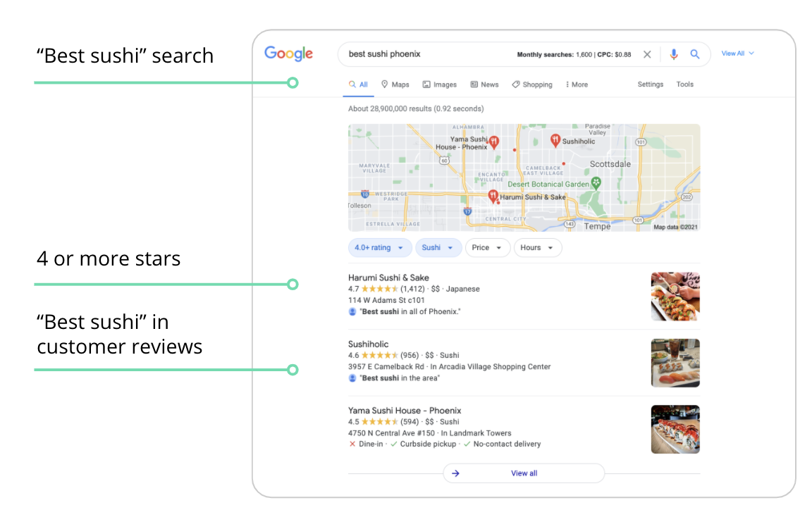Open Harumi Sushi & Sake listing
812x517 pixels.
(388, 278)
